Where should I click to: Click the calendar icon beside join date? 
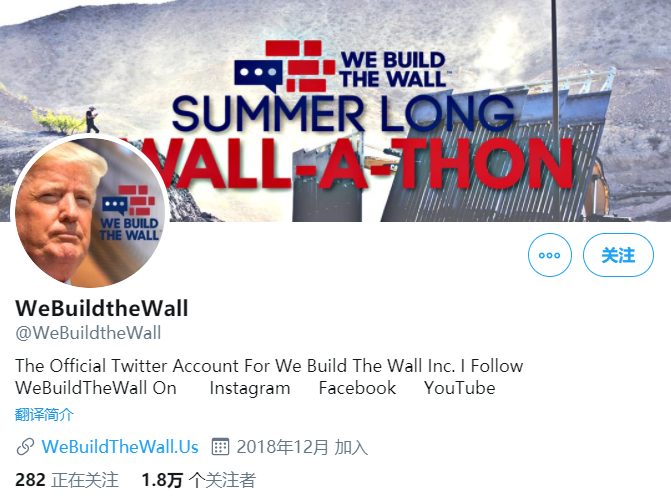pos(220,447)
